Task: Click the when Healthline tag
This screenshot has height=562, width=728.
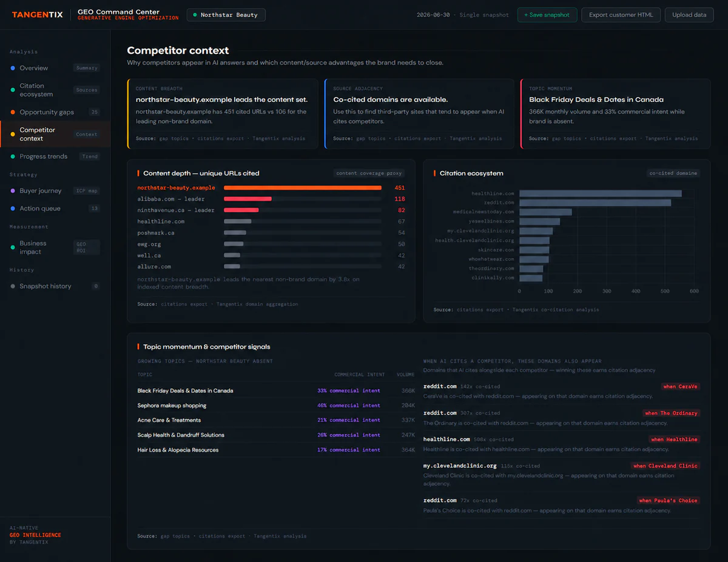Action: 675,440
